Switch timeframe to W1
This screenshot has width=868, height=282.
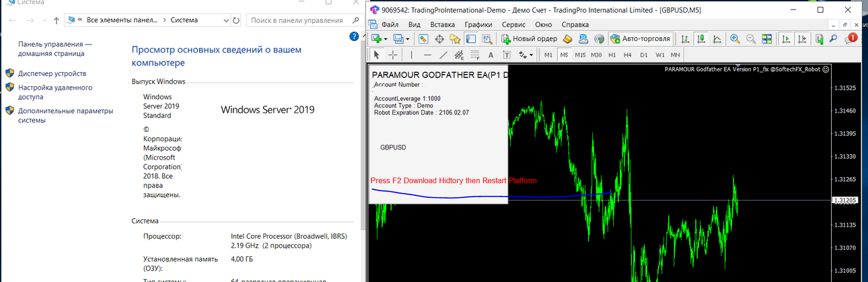click(659, 55)
